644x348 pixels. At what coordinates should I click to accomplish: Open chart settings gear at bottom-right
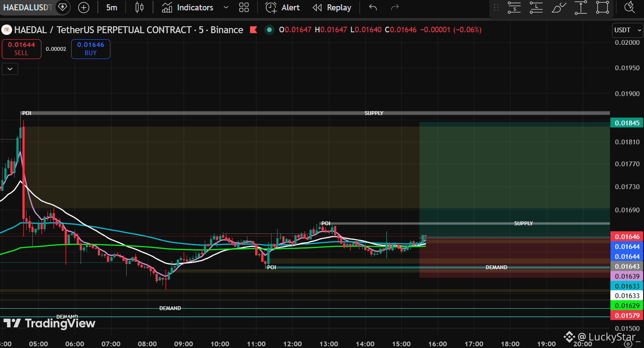628,343
